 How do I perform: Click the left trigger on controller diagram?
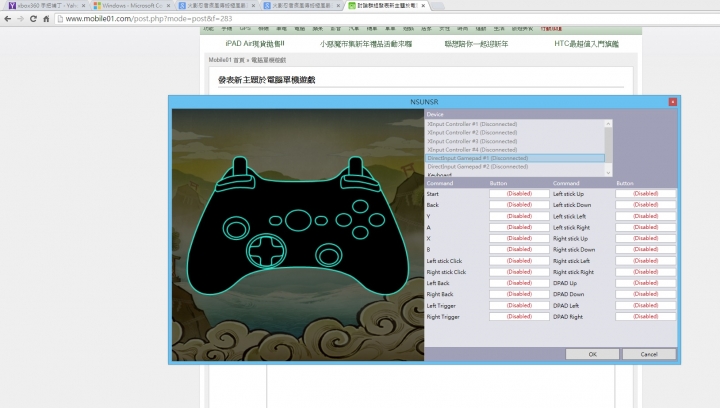(239, 168)
